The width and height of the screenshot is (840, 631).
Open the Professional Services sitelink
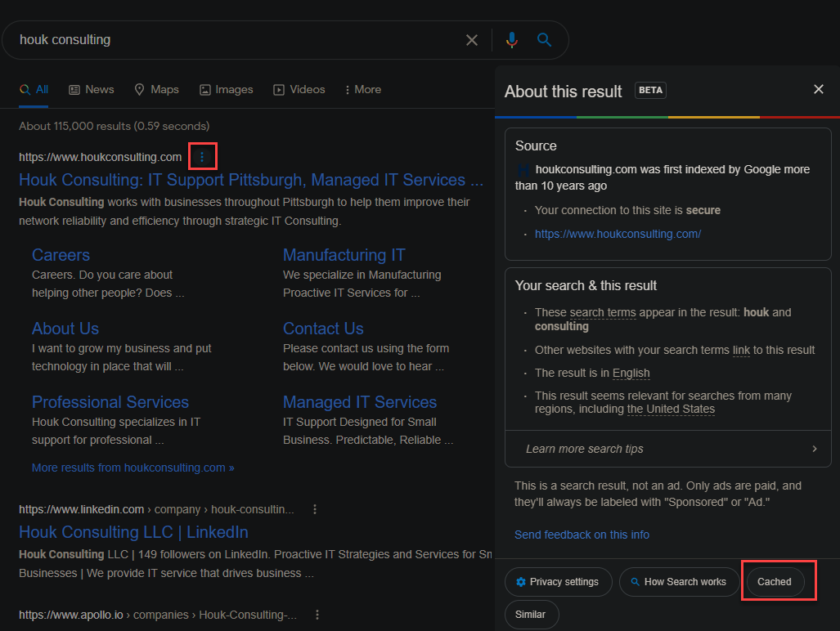coord(110,402)
